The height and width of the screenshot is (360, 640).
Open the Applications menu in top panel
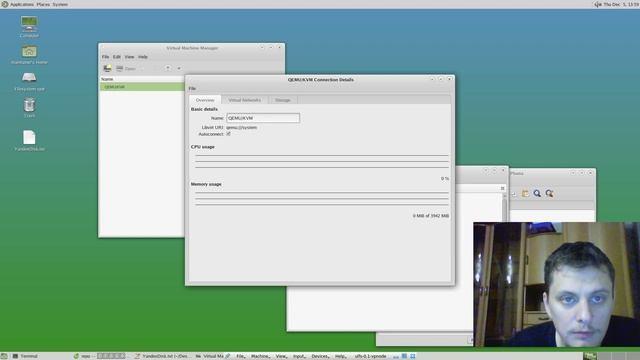pos(21,4)
